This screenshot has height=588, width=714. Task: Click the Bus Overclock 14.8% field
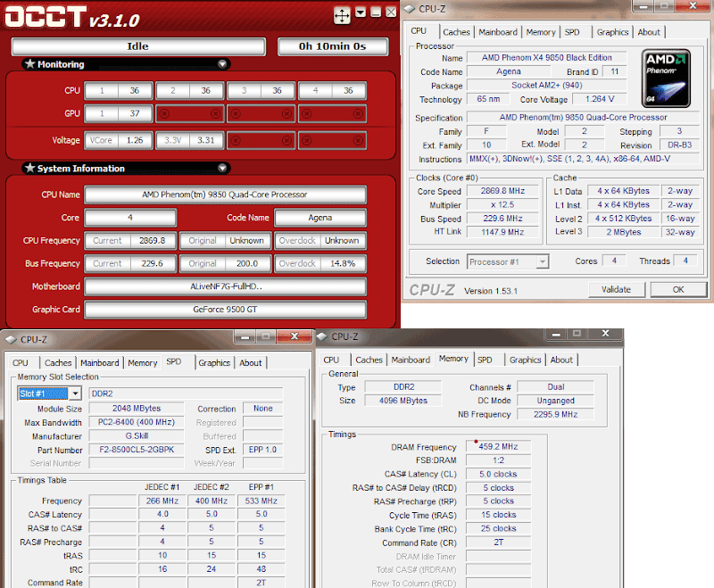click(320, 263)
